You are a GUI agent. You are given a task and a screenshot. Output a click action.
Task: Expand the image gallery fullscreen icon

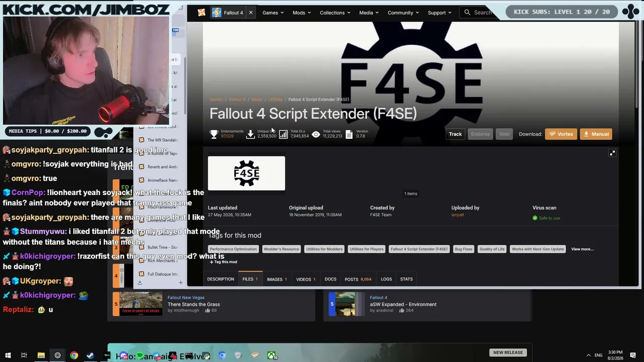(612, 153)
